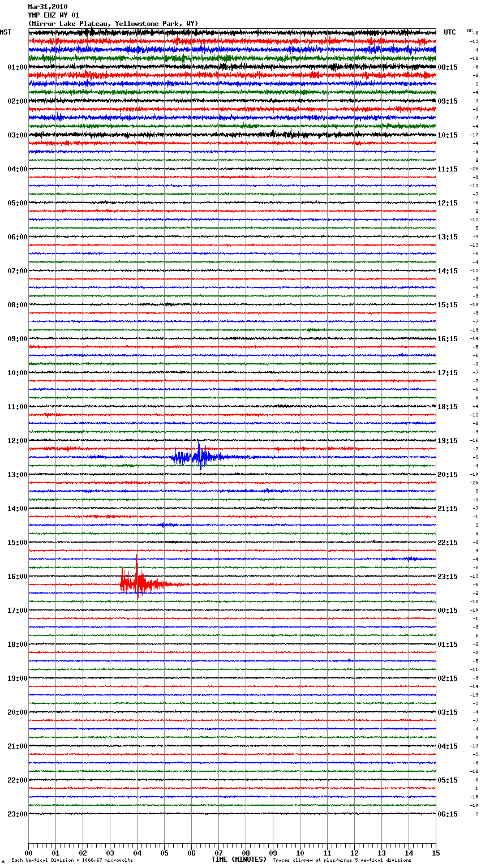Click the "22:15" UTC time label
This screenshot has width=481, height=868.
448,543
